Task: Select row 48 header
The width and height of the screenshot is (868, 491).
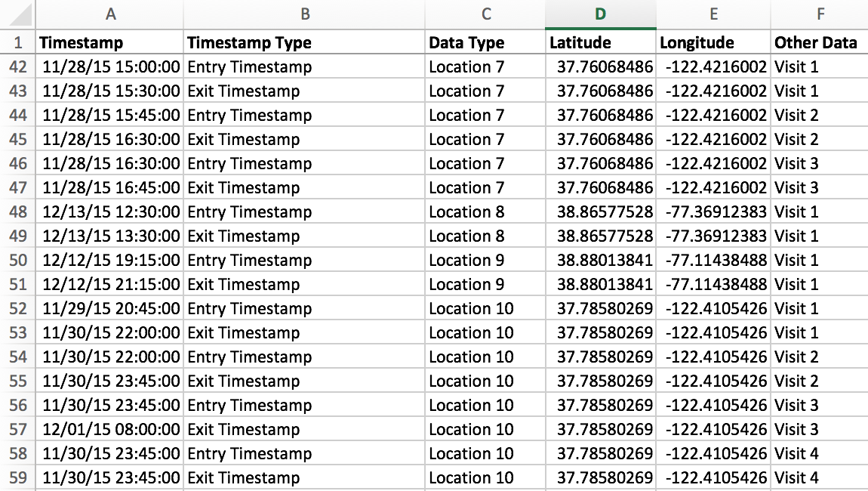Action: 17,212
